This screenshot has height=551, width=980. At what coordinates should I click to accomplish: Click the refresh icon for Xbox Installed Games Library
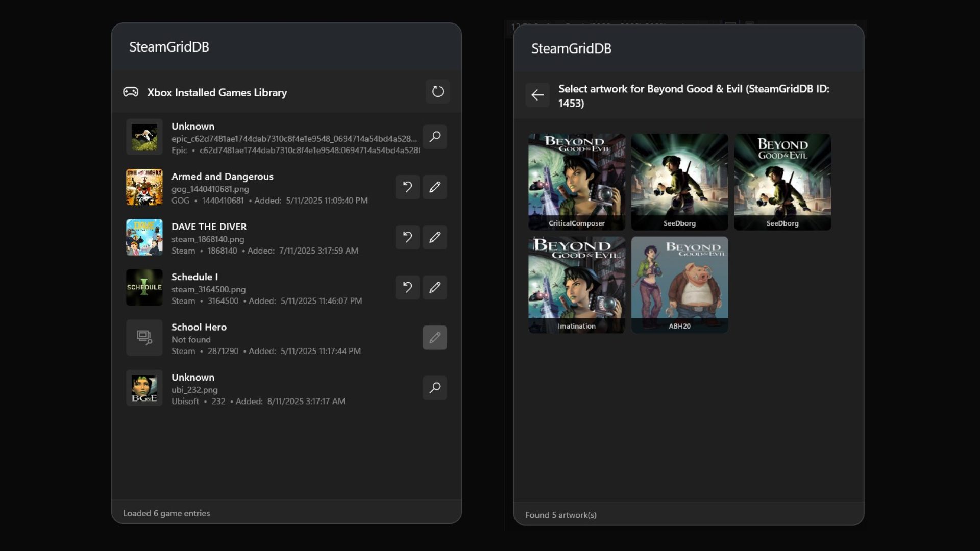pyautogui.click(x=437, y=92)
